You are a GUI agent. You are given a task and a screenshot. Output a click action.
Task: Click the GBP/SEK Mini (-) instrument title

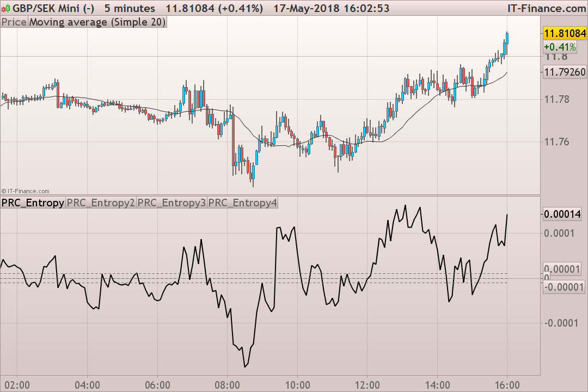tap(53, 8)
